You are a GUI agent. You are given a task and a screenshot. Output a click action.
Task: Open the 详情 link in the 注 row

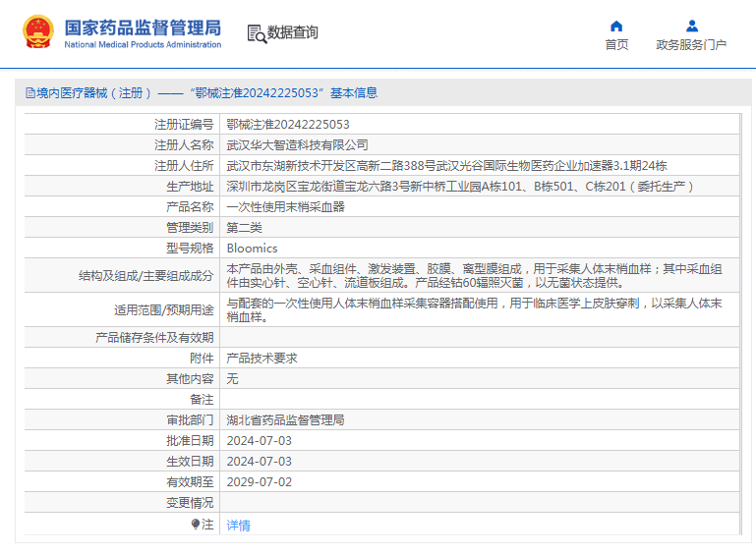click(238, 526)
